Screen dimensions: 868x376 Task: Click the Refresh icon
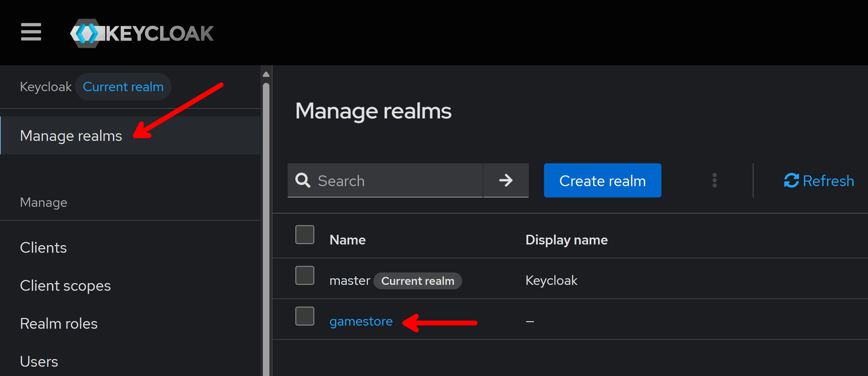click(791, 180)
